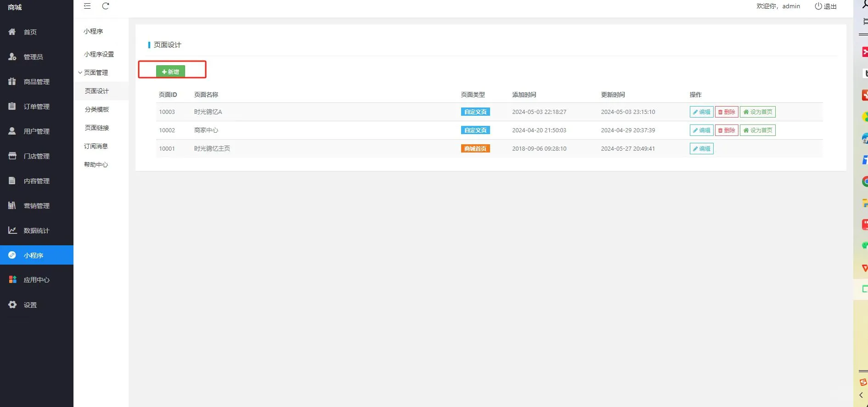Click add time 2024-05-03 22:18:27

point(539,112)
